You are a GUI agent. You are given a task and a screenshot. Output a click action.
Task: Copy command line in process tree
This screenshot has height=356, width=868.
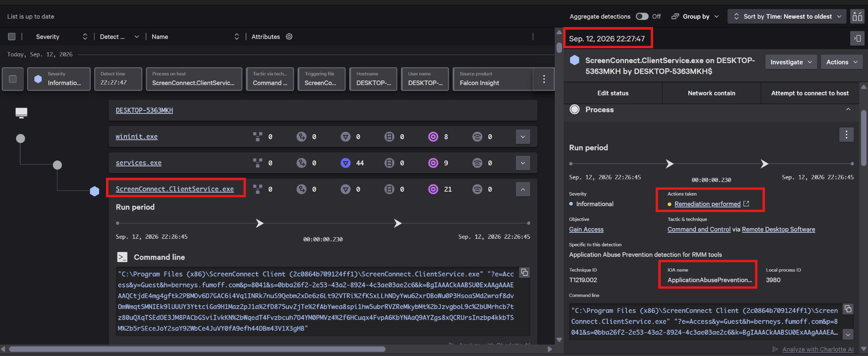(524, 272)
